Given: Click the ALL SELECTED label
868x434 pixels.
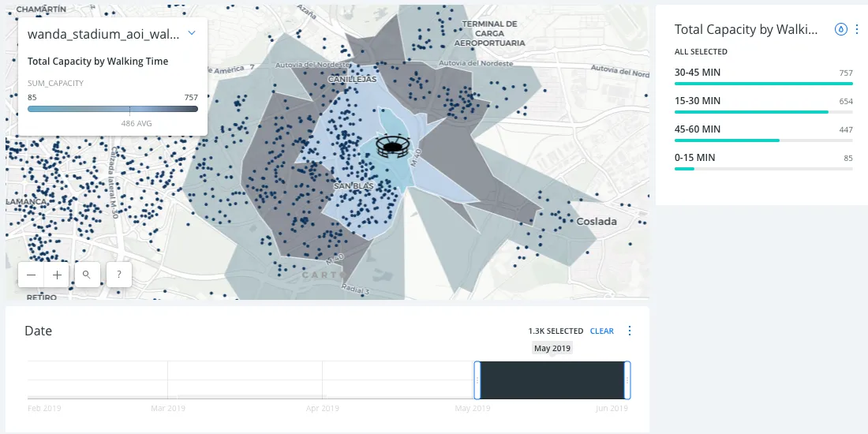Looking at the screenshot, I should coord(701,52).
